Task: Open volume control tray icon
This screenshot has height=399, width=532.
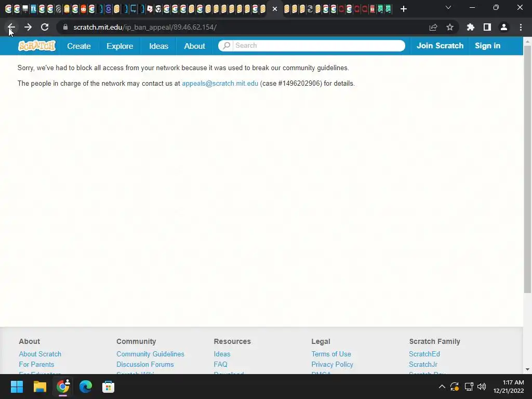Action: (482, 387)
